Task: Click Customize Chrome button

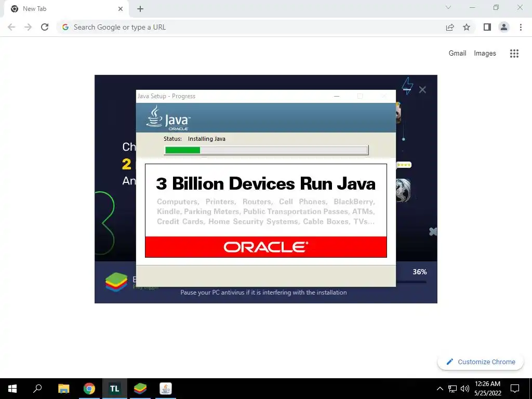Action: pyautogui.click(x=481, y=362)
